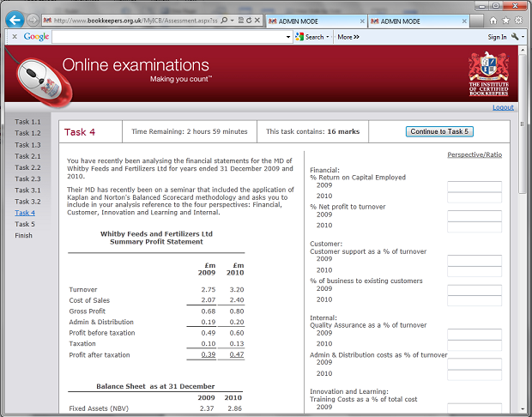Click the scrollbar up arrow at the top

(523, 50)
